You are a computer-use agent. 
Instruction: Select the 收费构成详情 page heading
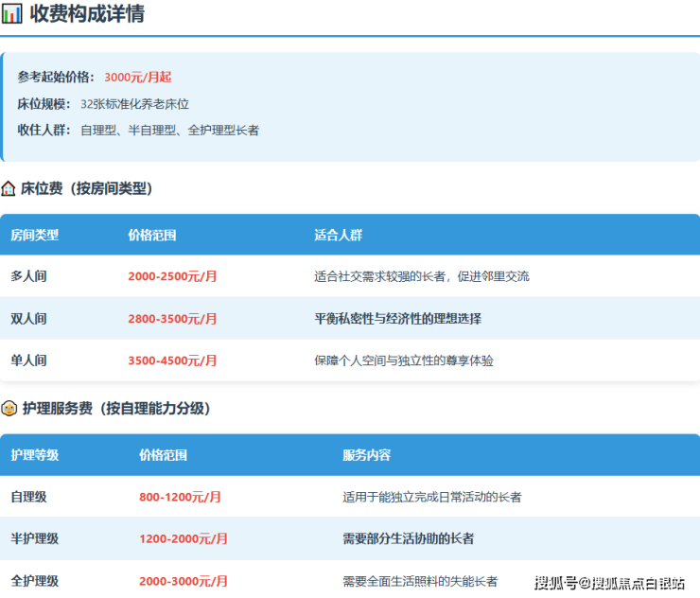point(87,14)
